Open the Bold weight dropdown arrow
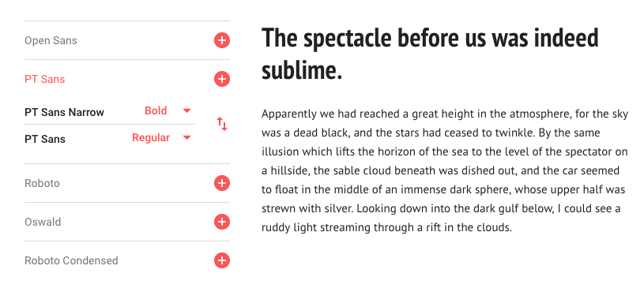This screenshot has height=303, width=644. click(186, 110)
